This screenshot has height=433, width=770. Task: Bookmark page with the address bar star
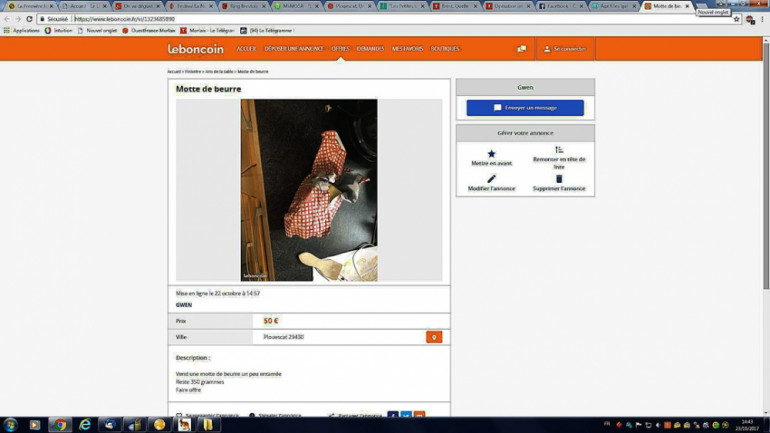[x=736, y=19]
